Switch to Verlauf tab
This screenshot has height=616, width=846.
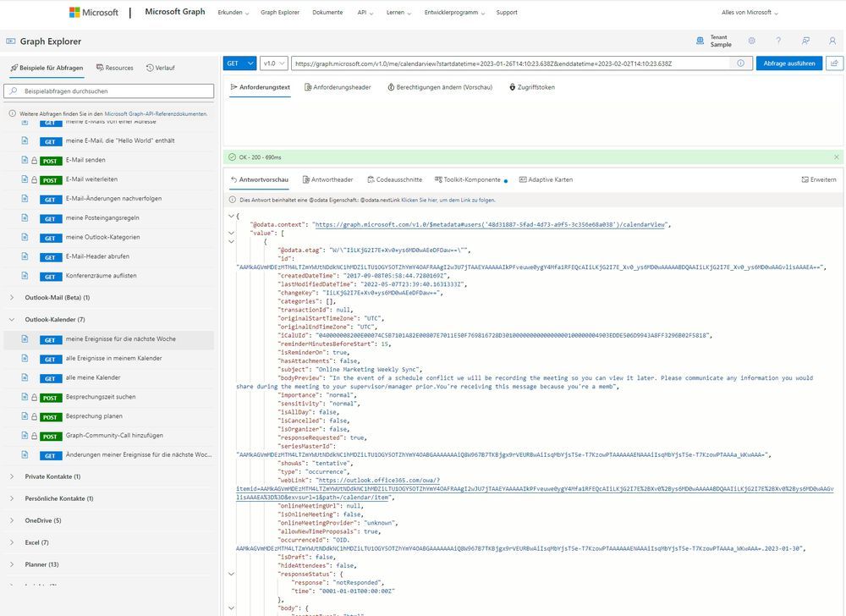(x=160, y=68)
